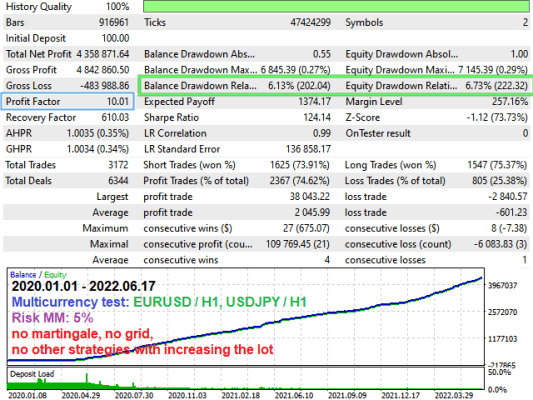The height and width of the screenshot is (400, 533).
Task: Click the Sharpe Ratio value 124.14
Action: point(317,118)
